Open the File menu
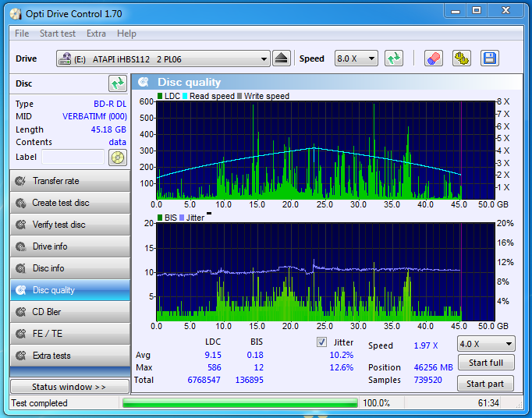Viewport: 532px width, 418px height. 22,34
